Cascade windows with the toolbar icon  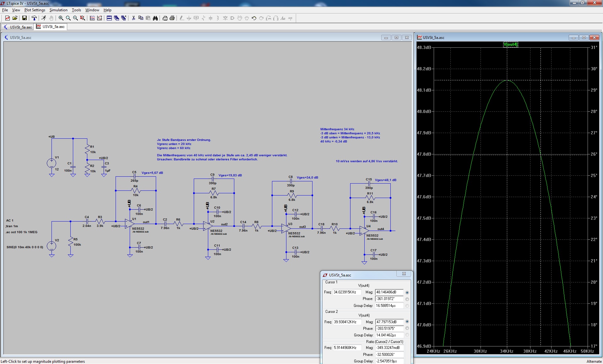(x=117, y=18)
